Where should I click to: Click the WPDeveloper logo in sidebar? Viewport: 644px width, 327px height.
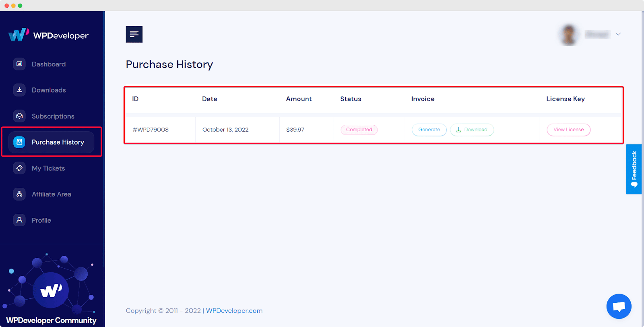click(x=48, y=35)
